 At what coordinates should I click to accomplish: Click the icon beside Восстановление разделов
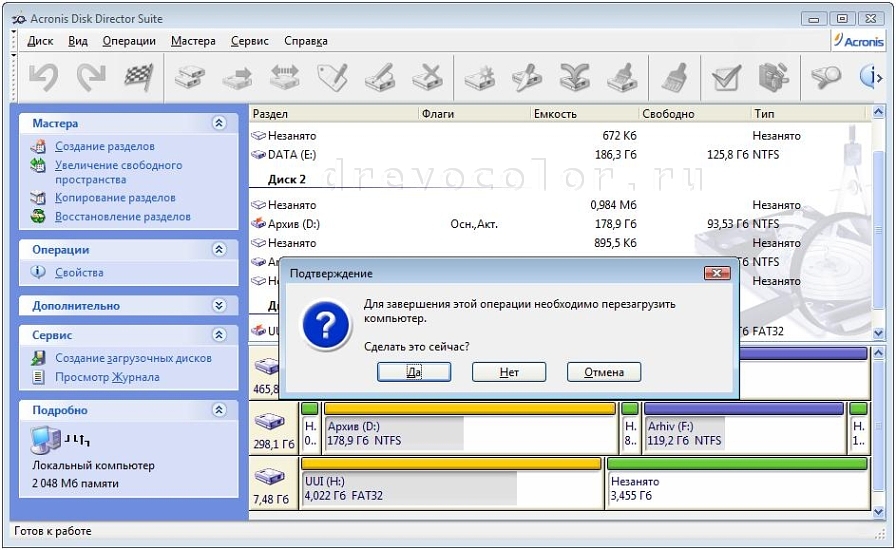[38, 216]
